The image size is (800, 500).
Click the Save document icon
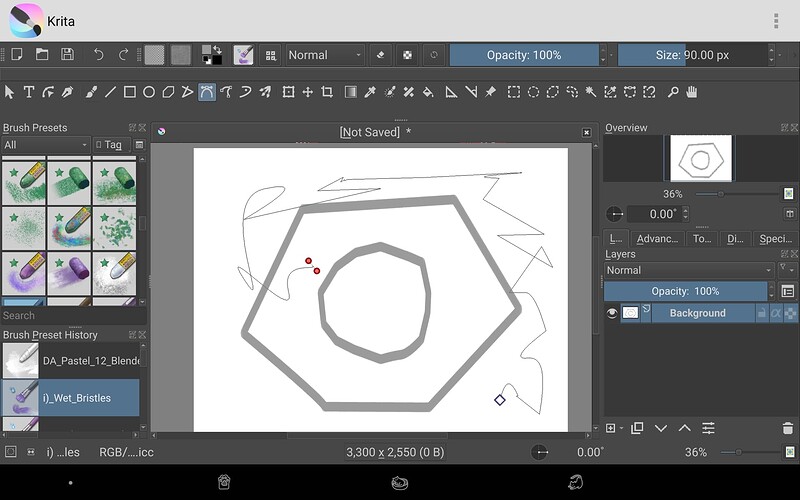click(x=67, y=55)
